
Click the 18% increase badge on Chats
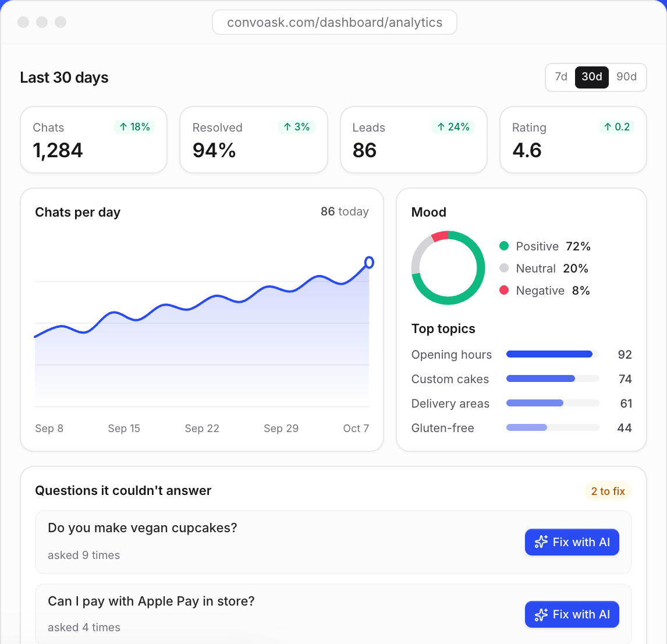134,127
